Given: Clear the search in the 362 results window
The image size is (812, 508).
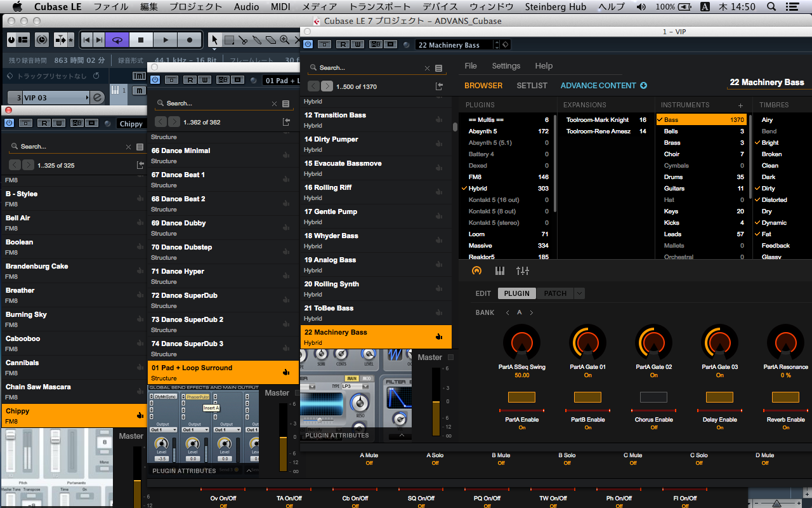Looking at the screenshot, I should click(x=274, y=104).
